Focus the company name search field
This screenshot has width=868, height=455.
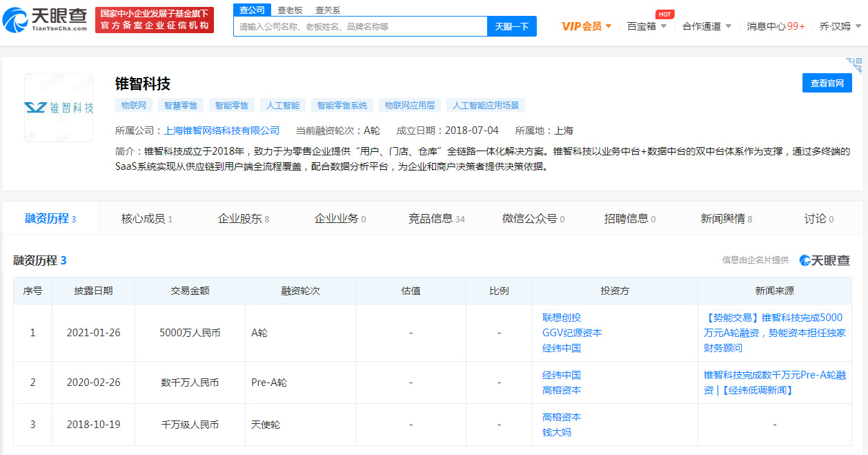(x=360, y=26)
